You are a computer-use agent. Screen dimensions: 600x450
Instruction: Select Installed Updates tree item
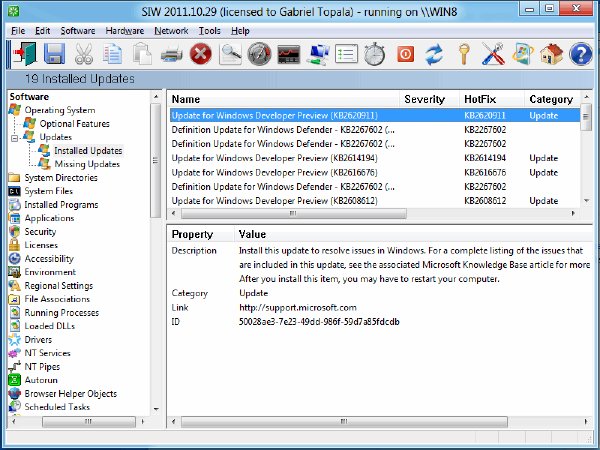[88, 150]
